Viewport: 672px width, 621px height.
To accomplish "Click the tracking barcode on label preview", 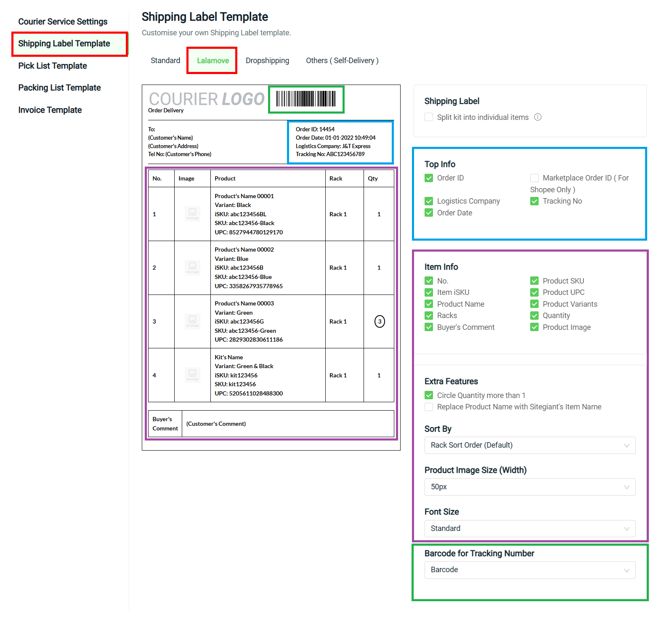I will tap(306, 99).
